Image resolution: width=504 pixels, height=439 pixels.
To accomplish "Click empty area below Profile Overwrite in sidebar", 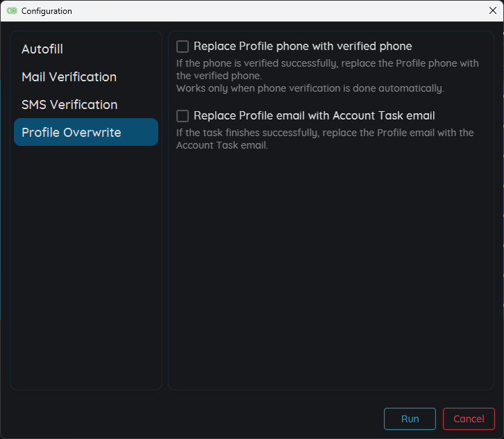I will [x=85, y=264].
